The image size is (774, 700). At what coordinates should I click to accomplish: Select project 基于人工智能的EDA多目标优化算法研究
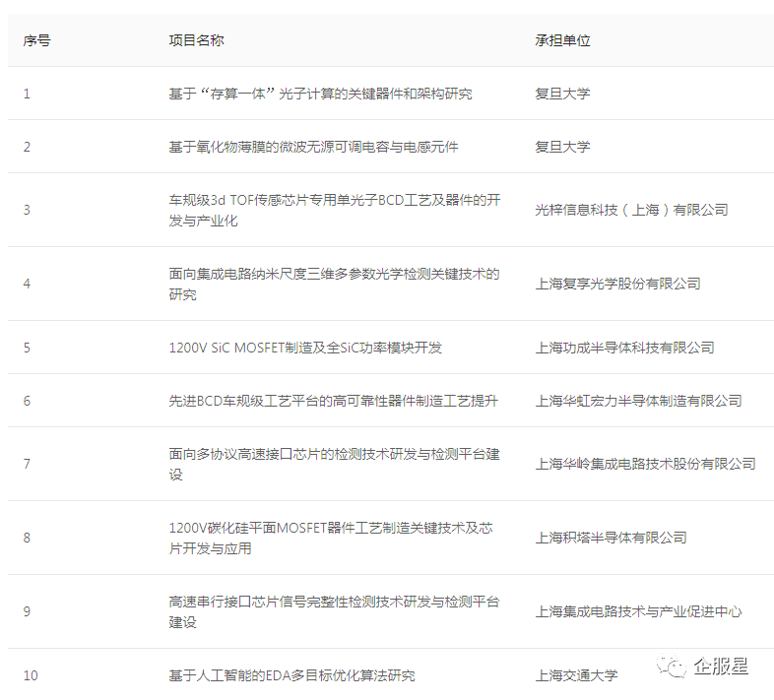pos(291,675)
